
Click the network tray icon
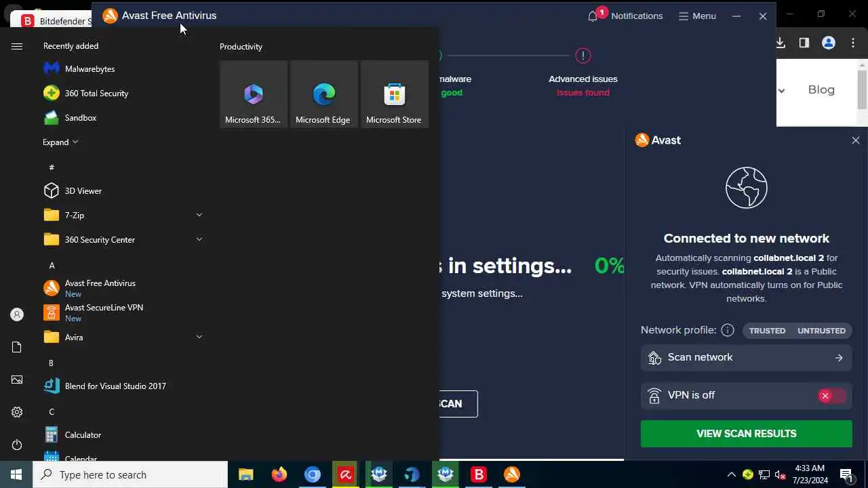764,474
